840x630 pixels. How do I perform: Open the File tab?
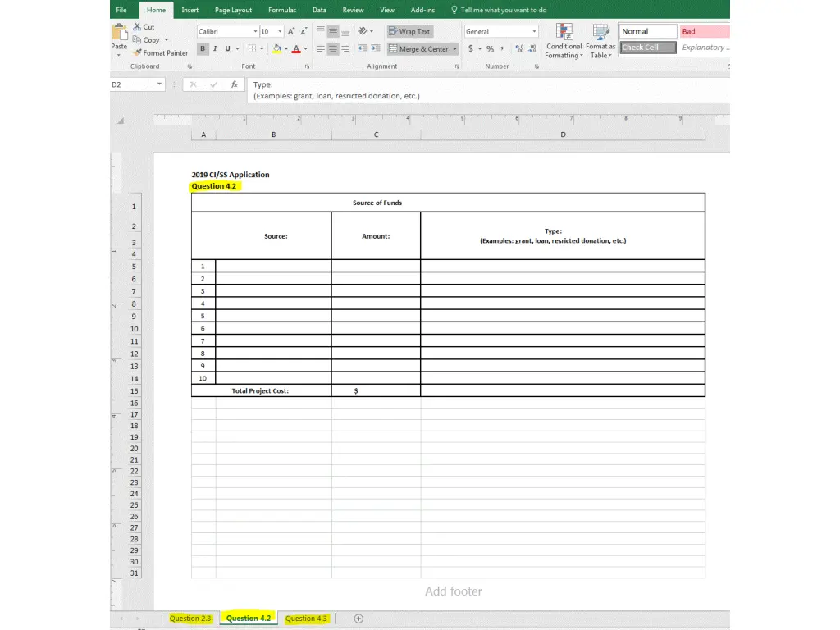click(121, 10)
